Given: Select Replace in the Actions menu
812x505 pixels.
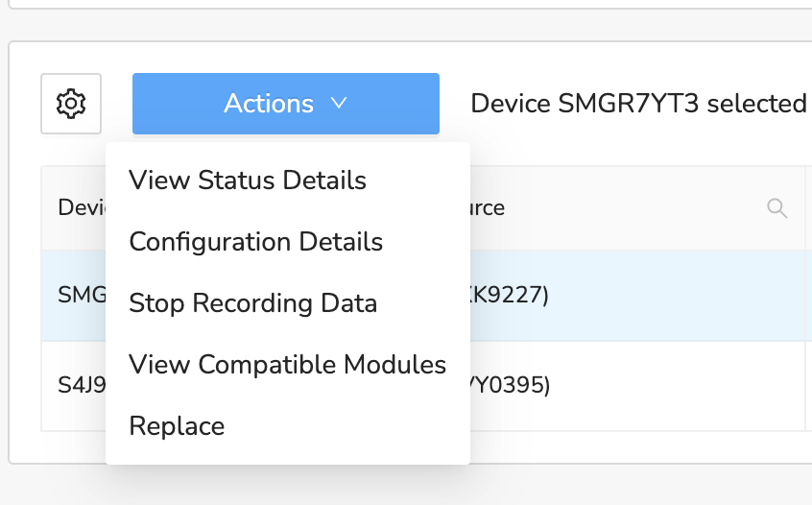Looking at the screenshot, I should [x=177, y=426].
